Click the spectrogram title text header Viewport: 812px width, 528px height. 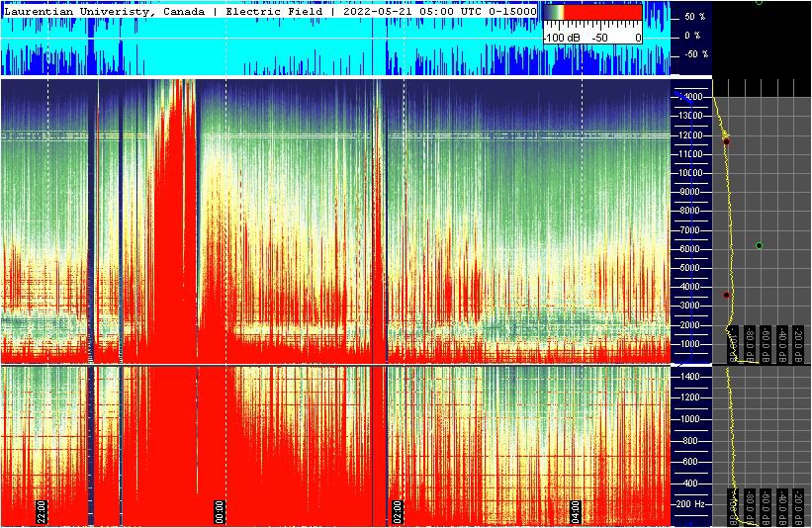pos(270,12)
